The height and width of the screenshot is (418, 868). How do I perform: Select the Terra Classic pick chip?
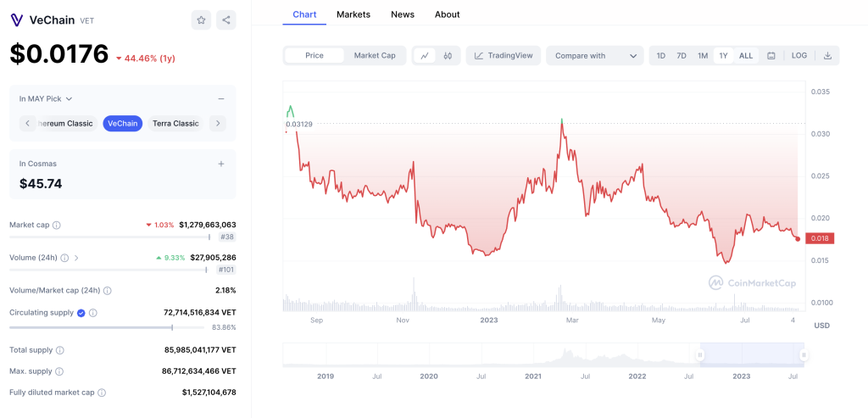tap(175, 124)
